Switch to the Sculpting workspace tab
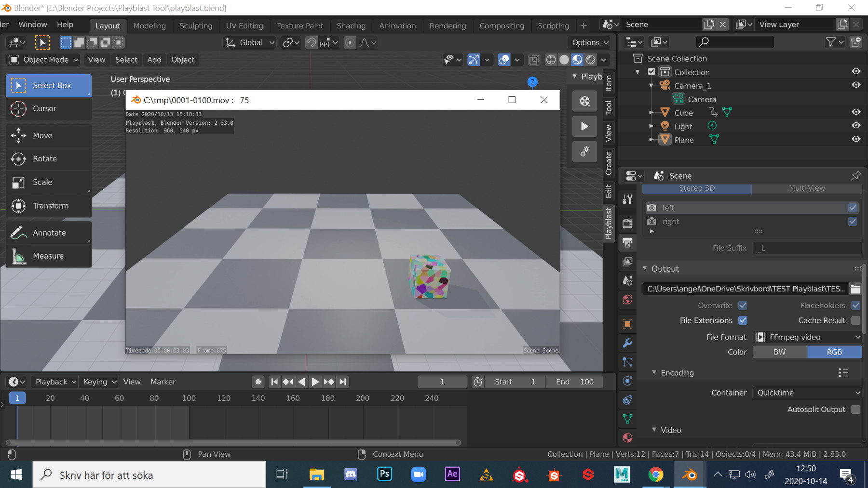 click(196, 26)
